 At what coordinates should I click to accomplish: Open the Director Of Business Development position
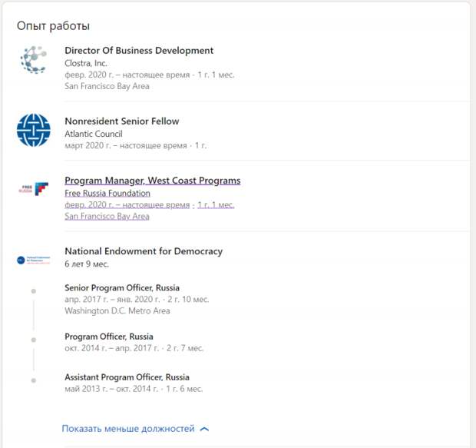[x=139, y=51]
